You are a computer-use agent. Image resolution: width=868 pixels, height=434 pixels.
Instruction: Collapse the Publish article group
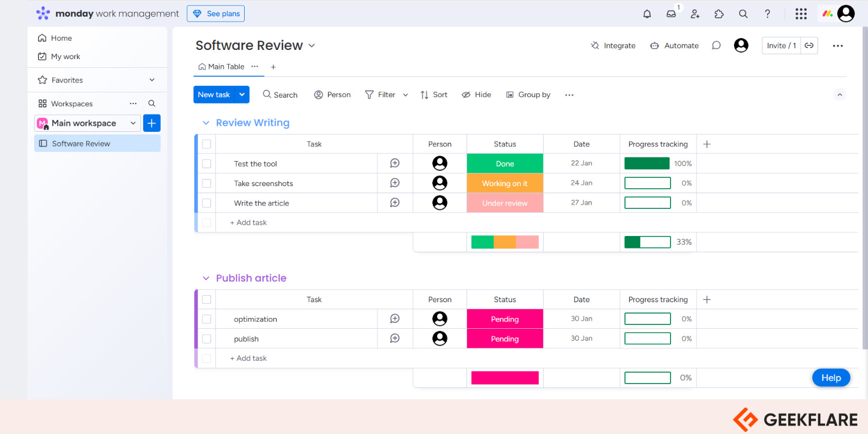[206, 278]
